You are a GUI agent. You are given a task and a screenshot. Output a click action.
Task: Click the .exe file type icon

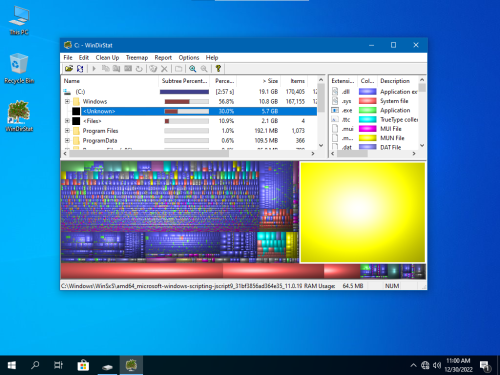pyautogui.click(x=335, y=110)
